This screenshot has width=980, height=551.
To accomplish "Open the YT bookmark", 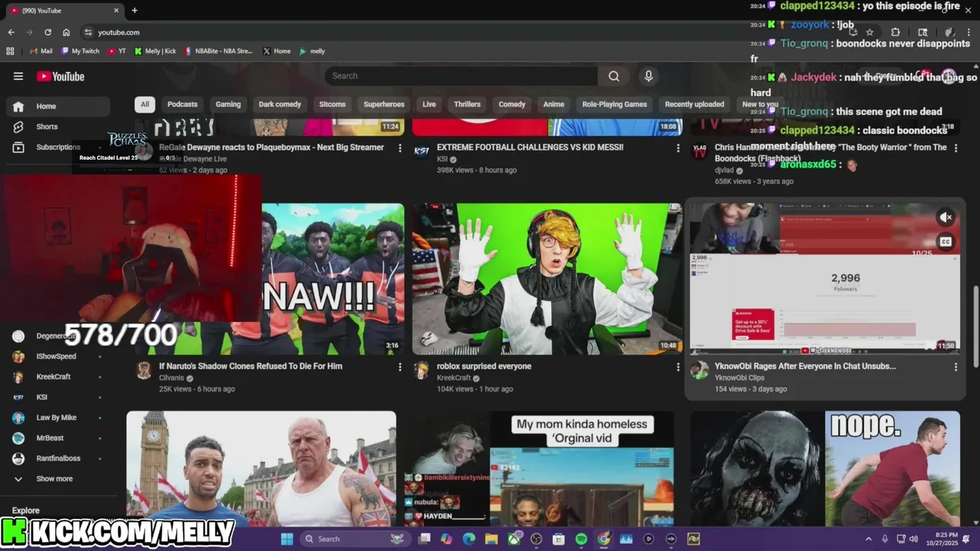I will click(x=117, y=51).
